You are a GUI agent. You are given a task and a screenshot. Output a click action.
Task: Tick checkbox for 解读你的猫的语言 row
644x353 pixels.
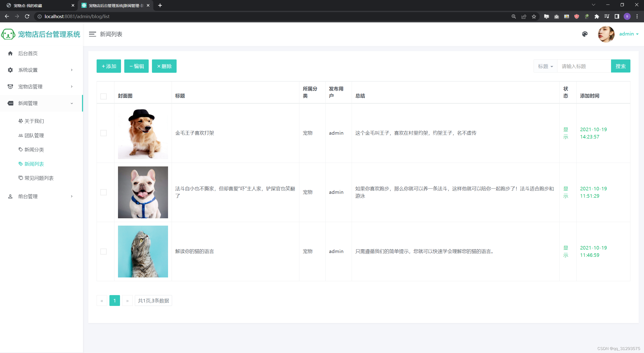click(103, 251)
